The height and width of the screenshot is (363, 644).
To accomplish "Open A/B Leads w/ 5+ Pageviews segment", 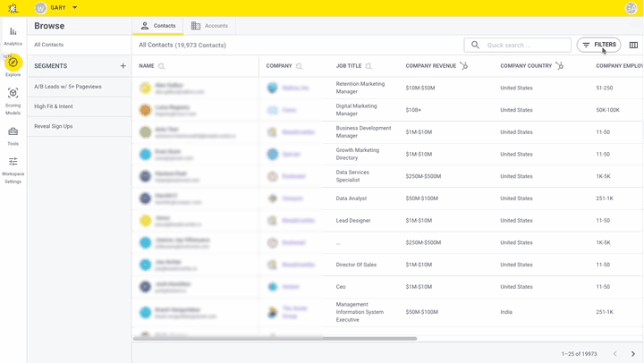I will [80, 87].
